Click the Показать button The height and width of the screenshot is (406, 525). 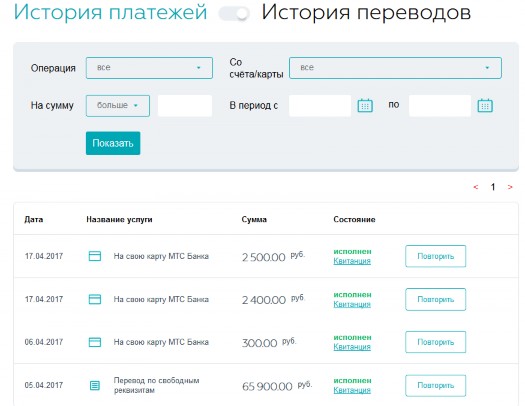(113, 143)
